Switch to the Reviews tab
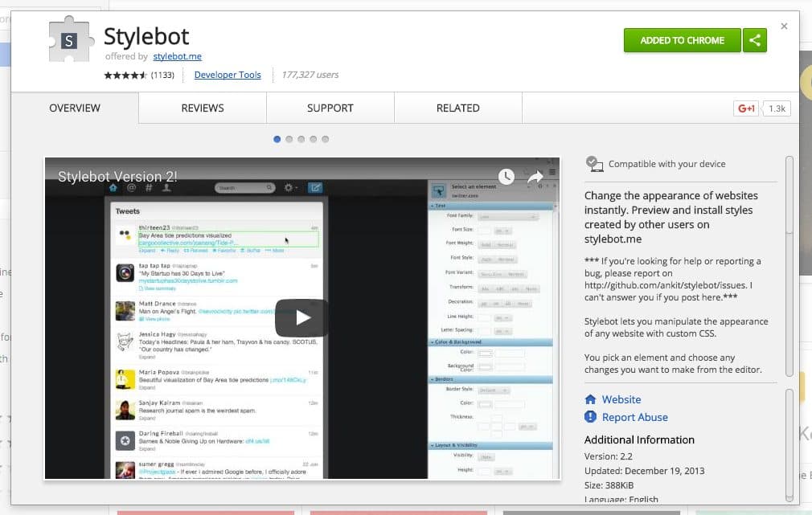812x515 pixels. [x=202, y=108]
